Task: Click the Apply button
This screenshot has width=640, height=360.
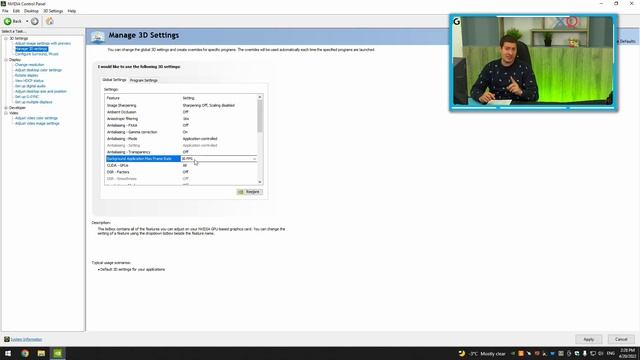Action: 589,339
